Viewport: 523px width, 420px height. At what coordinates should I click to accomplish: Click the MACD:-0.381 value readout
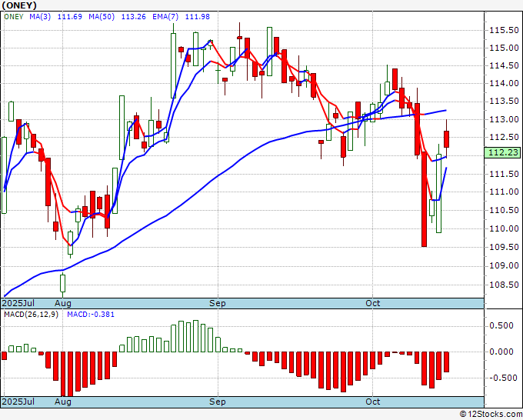[x=91, y=315]
